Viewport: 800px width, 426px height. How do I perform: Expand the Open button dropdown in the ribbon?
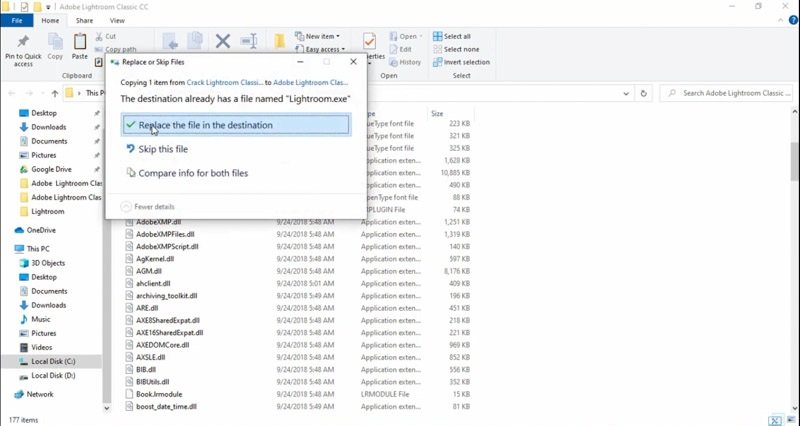(x=421, y=36)
